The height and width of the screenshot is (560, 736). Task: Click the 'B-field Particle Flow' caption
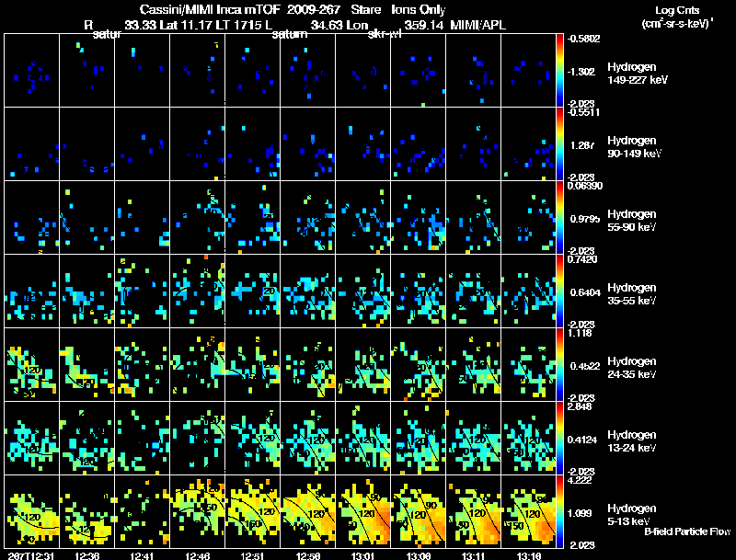(x=687, y=531)
